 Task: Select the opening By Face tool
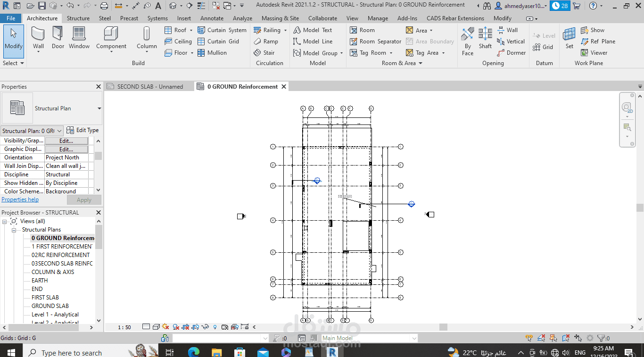click(x=468, y=42)
